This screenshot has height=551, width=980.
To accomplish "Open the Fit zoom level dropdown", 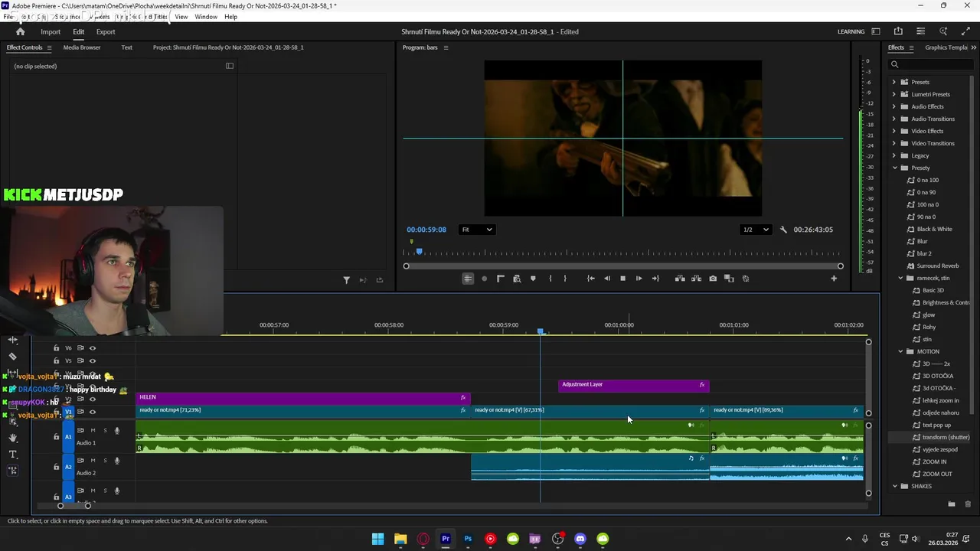I will (477, 230).
